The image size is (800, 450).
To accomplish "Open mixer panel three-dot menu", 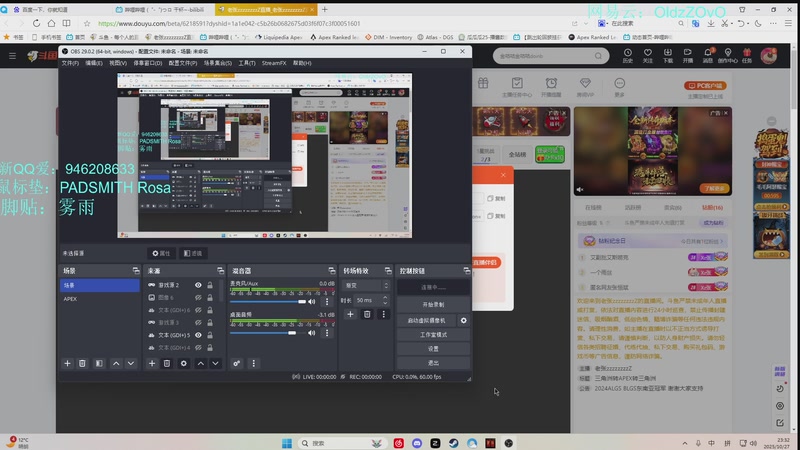I will coord(254,363).
